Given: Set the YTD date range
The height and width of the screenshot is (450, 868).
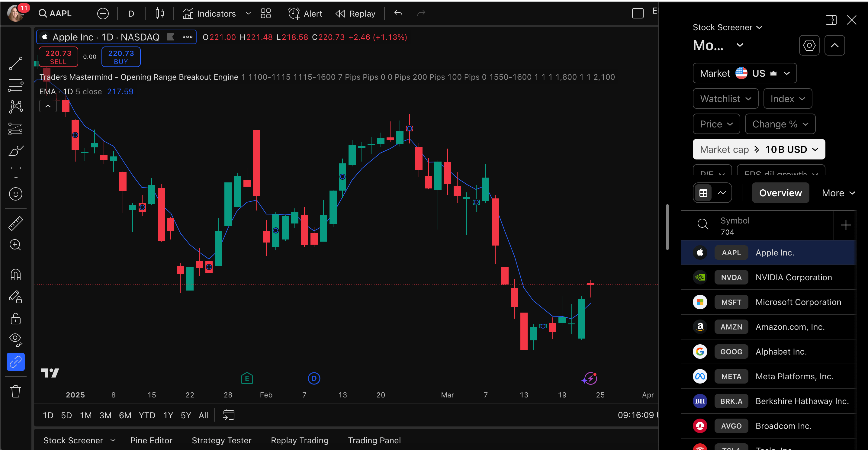Looking at the screenshot, I should (147, 415).
